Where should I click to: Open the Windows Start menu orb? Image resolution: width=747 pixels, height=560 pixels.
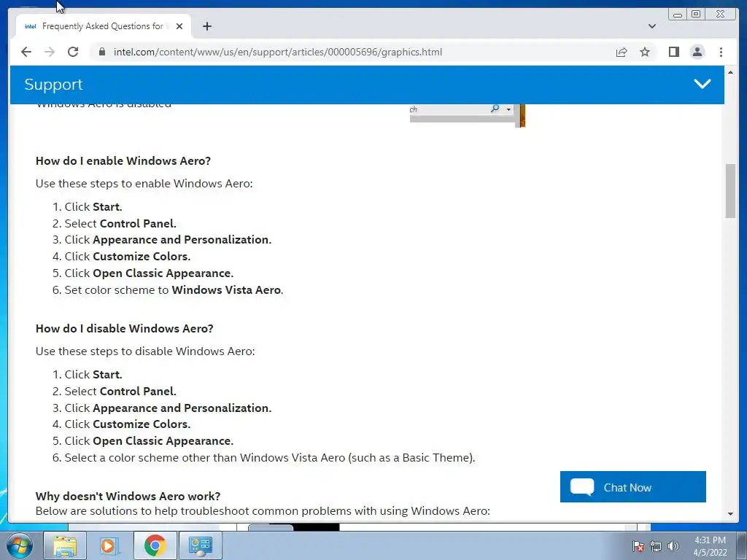(20, 545)
